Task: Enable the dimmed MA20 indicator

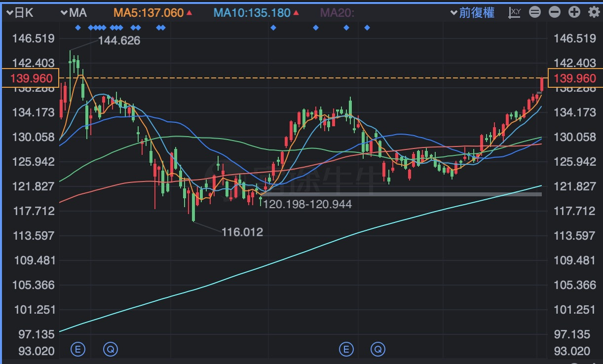Action: (338, 13)
